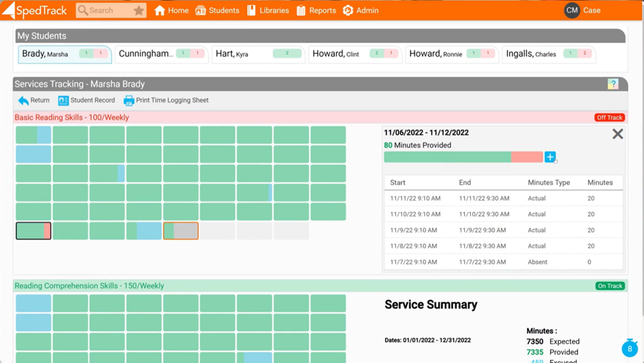Open the Admin settings menu
The height and width of the screenshot is (363, 644).
pyautogui.click(x=360, y=10)
